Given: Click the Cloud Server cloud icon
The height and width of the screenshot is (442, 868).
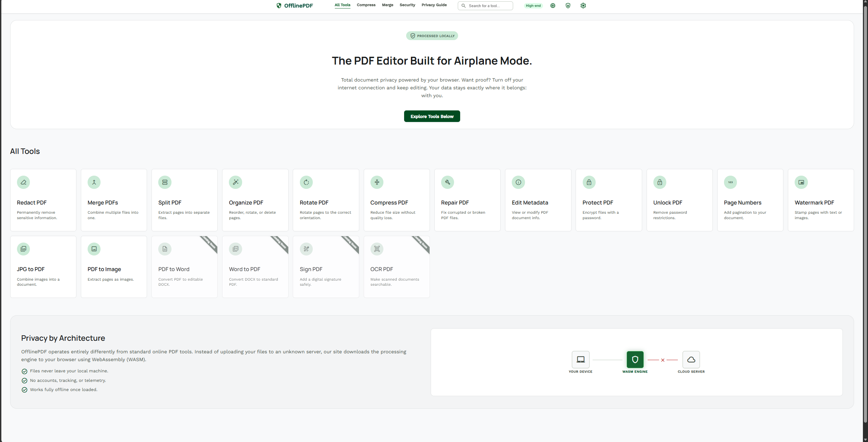Looking at the screenshot, I should [691, 359].
